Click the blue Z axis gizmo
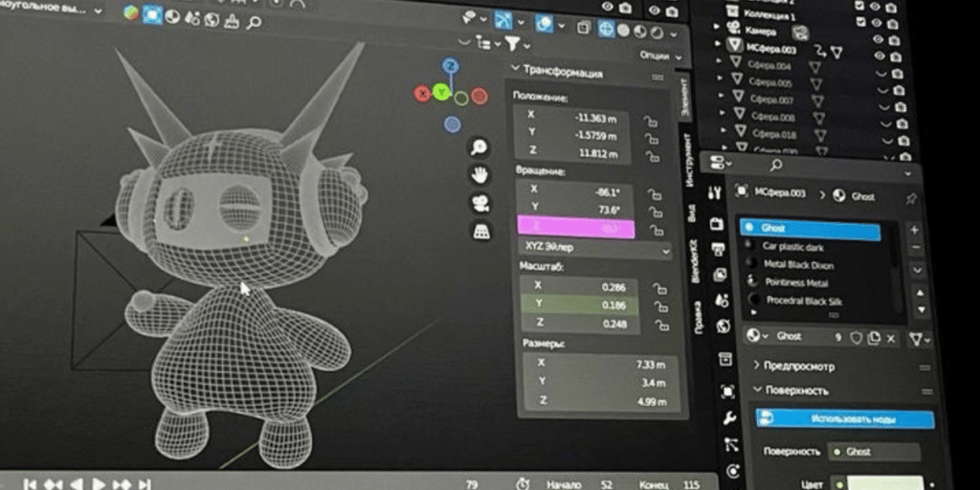 (x=451, y=66)
